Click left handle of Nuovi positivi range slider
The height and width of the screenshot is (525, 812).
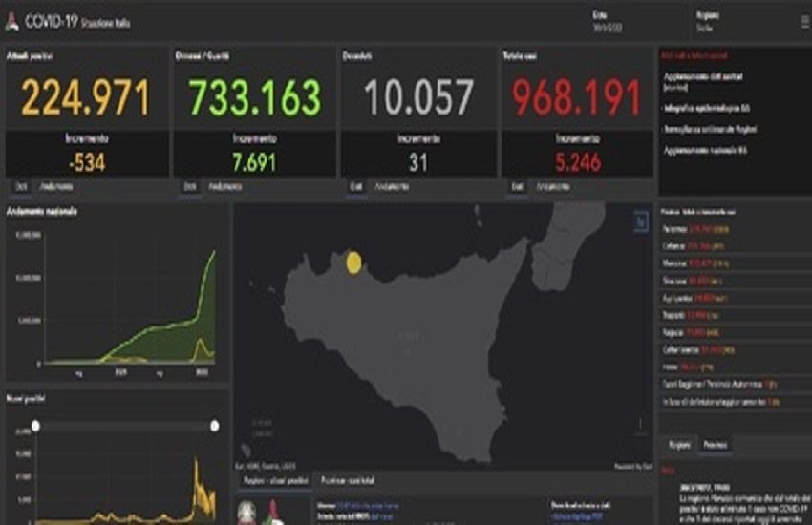click(x=35, y=426)
